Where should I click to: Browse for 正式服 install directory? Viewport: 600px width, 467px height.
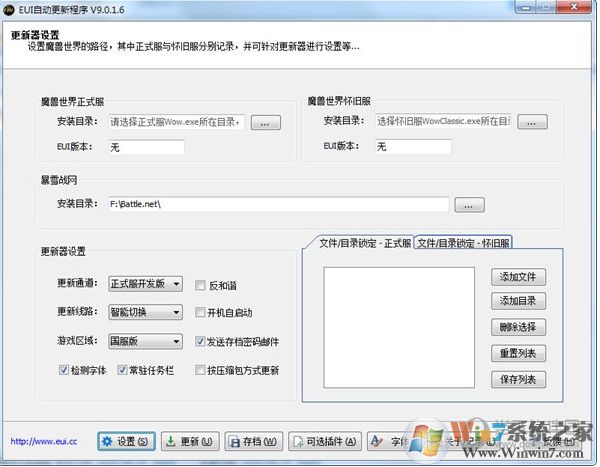click(266, 123)
